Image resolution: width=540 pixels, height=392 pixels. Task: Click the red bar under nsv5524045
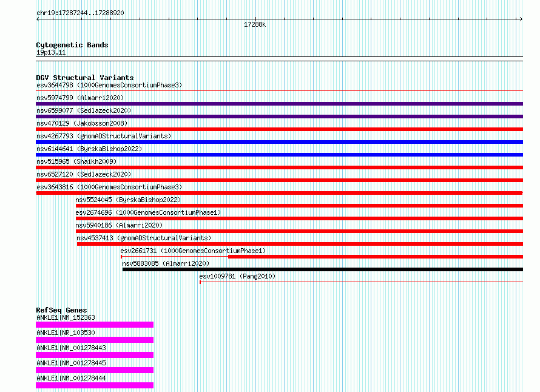pyautogui.click(x=299, y=206)
